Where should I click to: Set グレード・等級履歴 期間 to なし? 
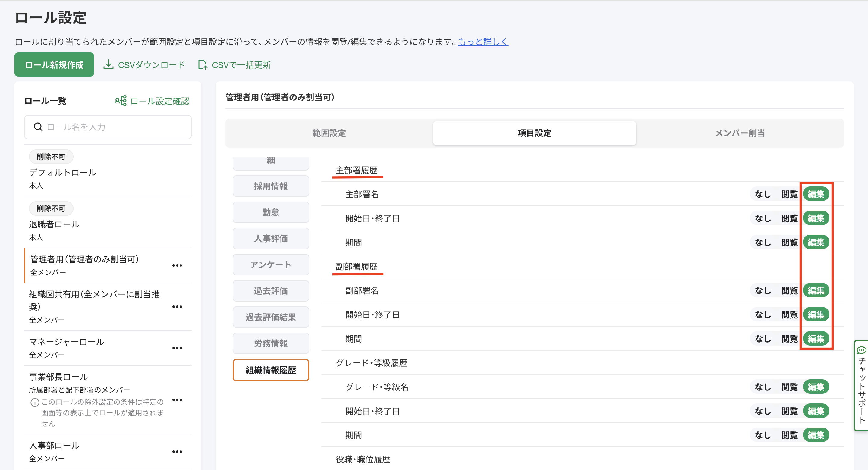coord(763,435)
